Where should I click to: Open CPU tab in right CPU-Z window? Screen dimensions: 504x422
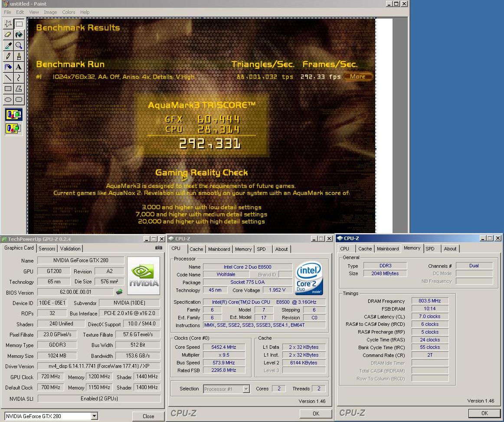pos(344,249)
